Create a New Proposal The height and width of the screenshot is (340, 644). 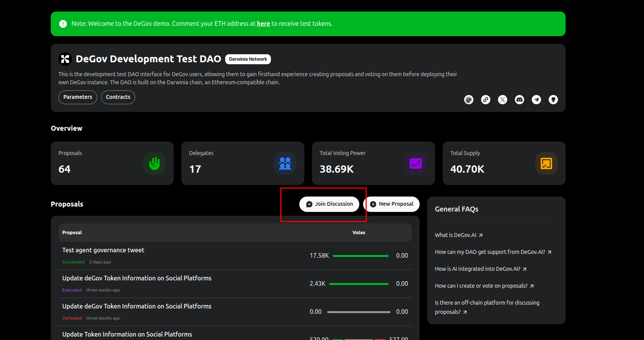392,204
